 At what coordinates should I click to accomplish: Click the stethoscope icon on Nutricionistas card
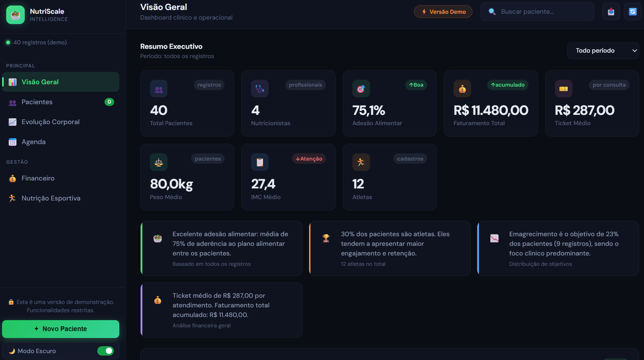click(x=260, y=89)
